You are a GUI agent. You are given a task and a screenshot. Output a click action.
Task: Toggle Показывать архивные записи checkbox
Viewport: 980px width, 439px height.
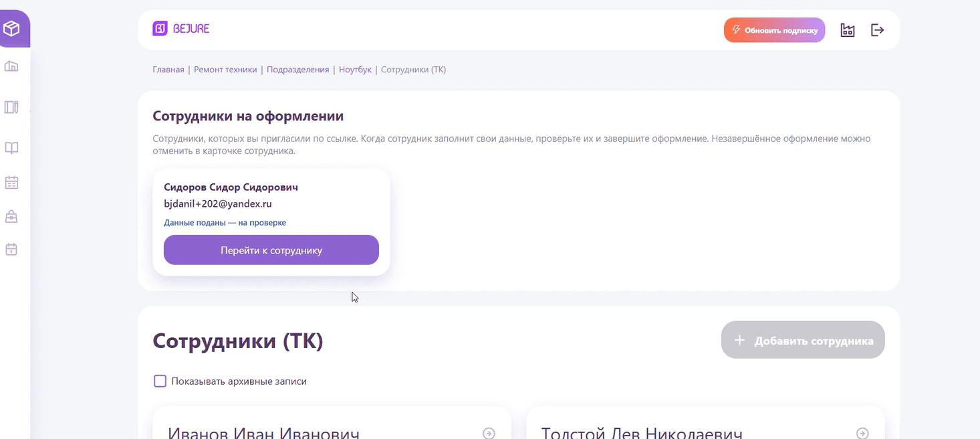pos(160,381)
